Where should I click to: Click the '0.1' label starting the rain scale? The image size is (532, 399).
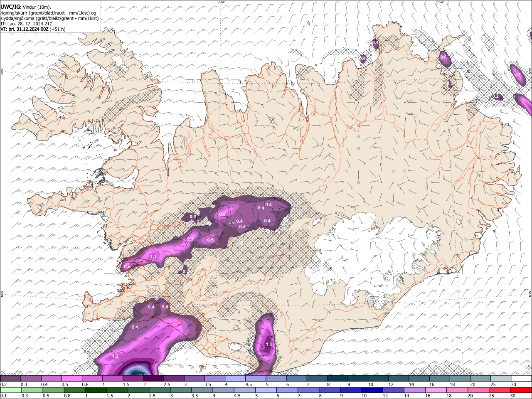(3, 396)
